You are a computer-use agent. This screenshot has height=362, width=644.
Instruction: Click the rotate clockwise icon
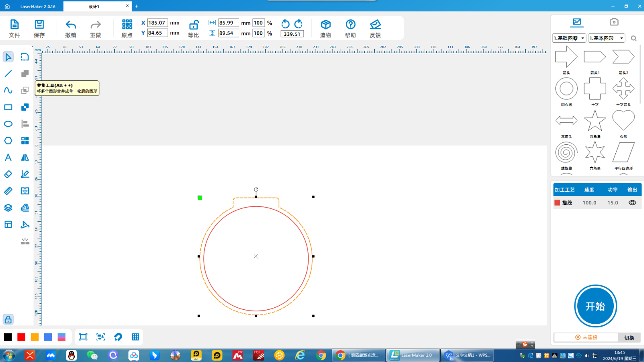tap(298, 24)
